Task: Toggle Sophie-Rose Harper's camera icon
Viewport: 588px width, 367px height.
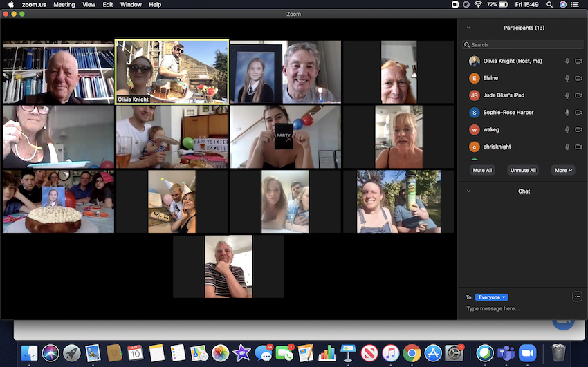Action: [578, 113]
